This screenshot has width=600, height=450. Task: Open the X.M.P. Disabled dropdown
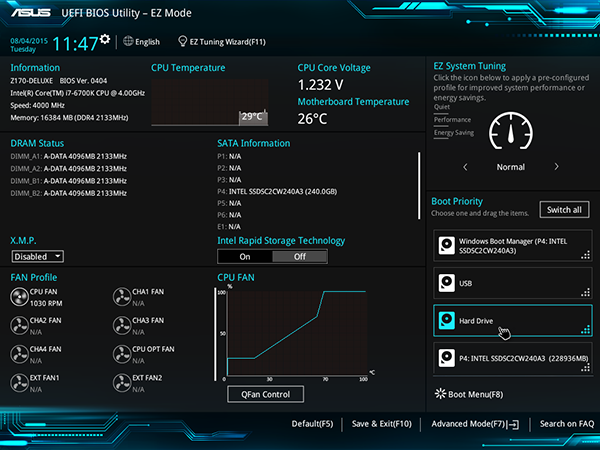click(x=38, y=256)
